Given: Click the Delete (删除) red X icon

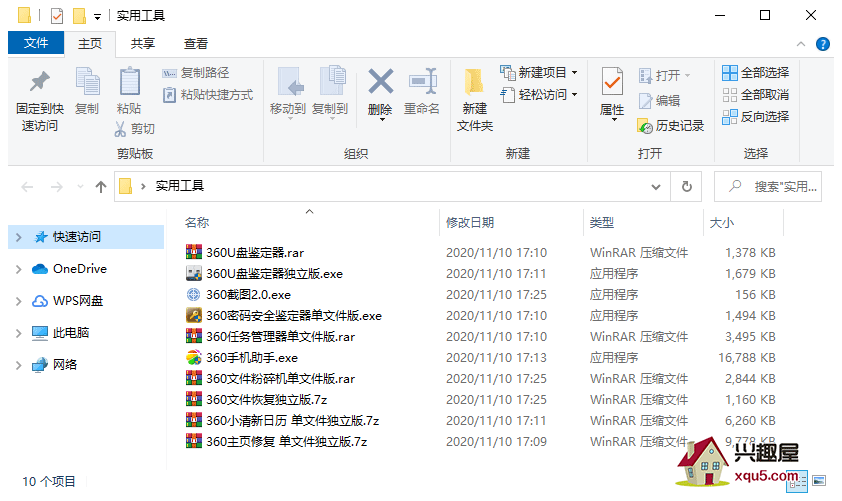Looking at the screenshot, I should point(380,82).
